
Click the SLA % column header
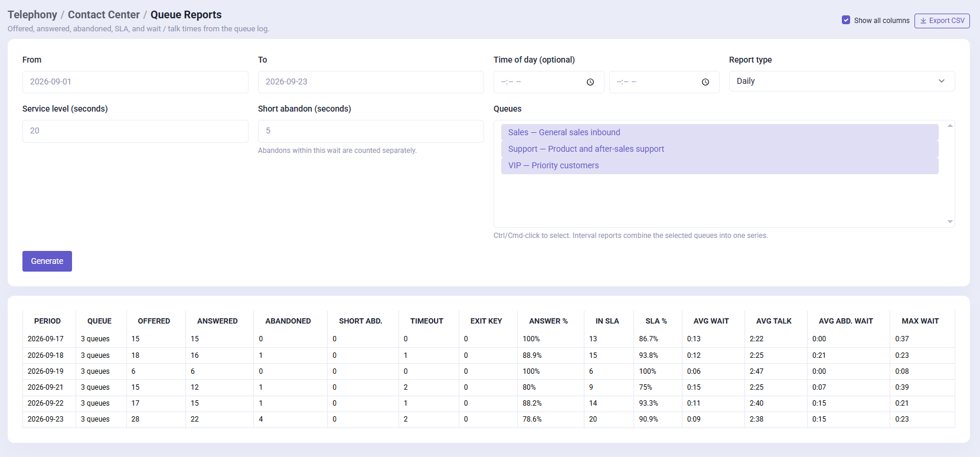pos(656,321)
